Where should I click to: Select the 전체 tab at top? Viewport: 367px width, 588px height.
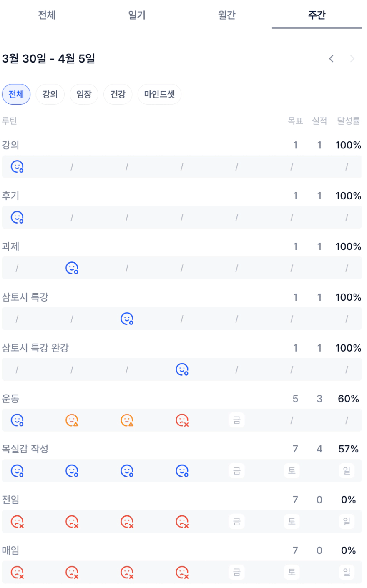pos(47,15)
